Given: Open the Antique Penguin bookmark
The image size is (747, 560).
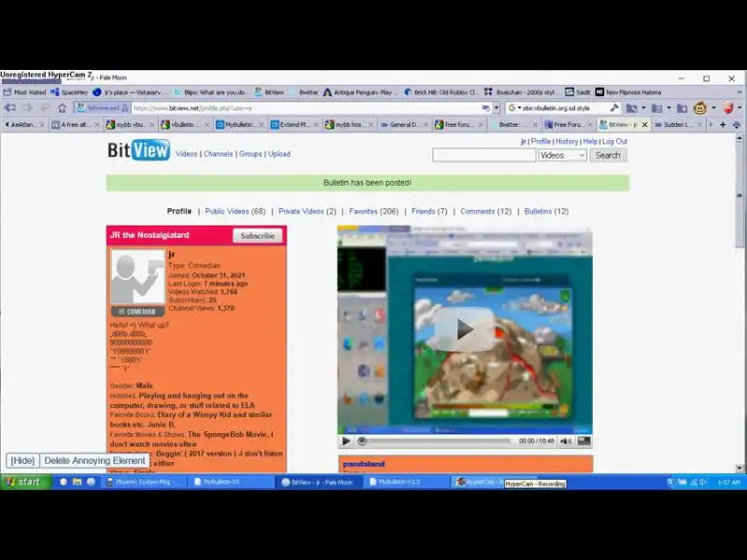Looking at the screenshot, I should pyautogui.click(x=359, y=92).
